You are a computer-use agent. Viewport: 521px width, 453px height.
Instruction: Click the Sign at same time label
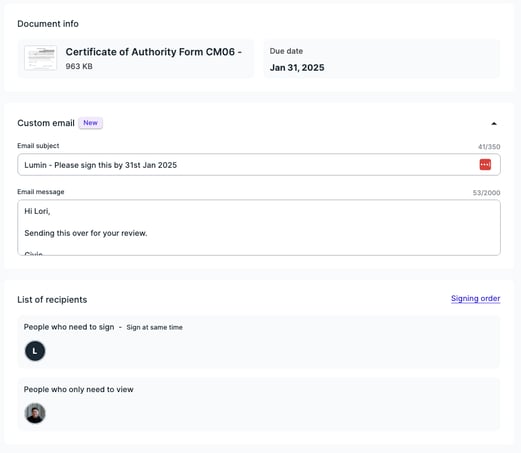[154, 327]
